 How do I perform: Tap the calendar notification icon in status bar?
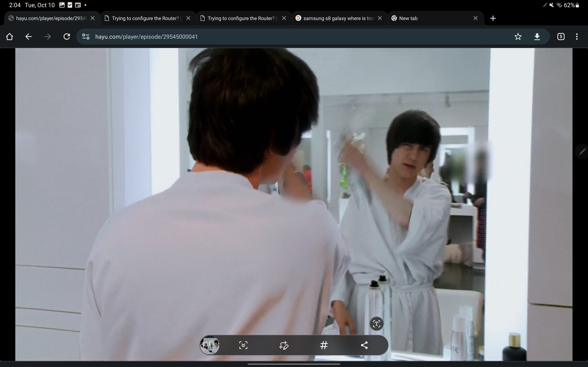pyautogui.click(x=78, y=5)
